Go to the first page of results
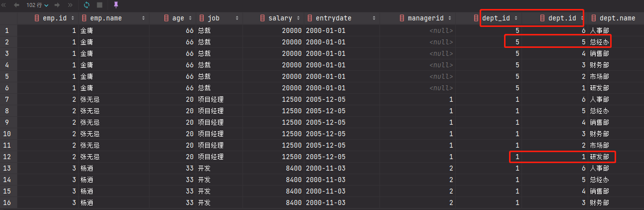Screen dimensions: 644x210 pos(3,5)
